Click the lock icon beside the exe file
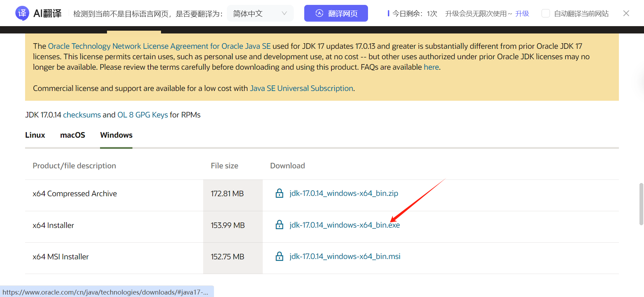Viewport: 644px width, 297px height. [x=279, y=225]
